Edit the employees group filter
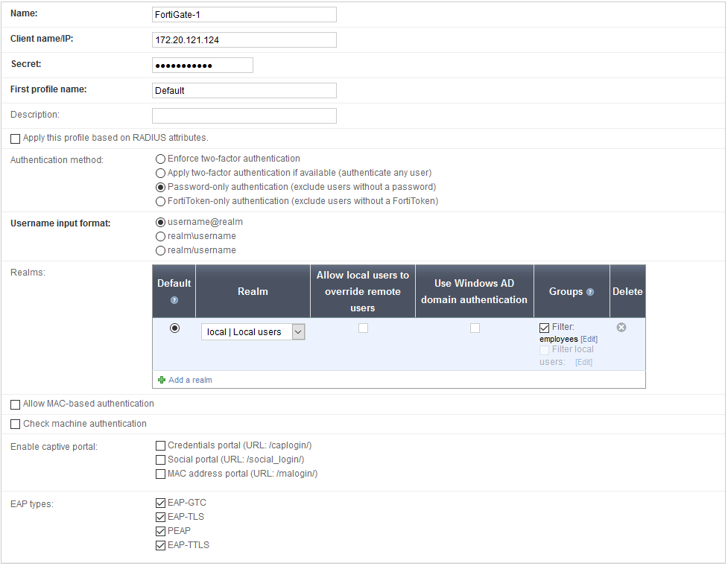 589,339
